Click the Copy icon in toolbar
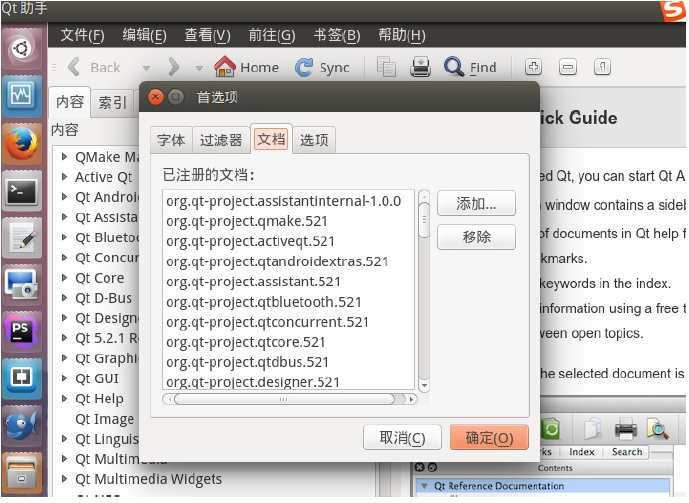The image size is (689, 503). pyautogui.click(x=386, y=67)
